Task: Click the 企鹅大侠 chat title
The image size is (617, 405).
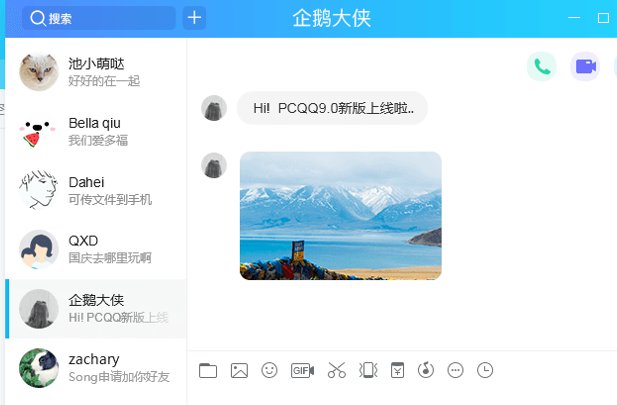Action: 331,18
